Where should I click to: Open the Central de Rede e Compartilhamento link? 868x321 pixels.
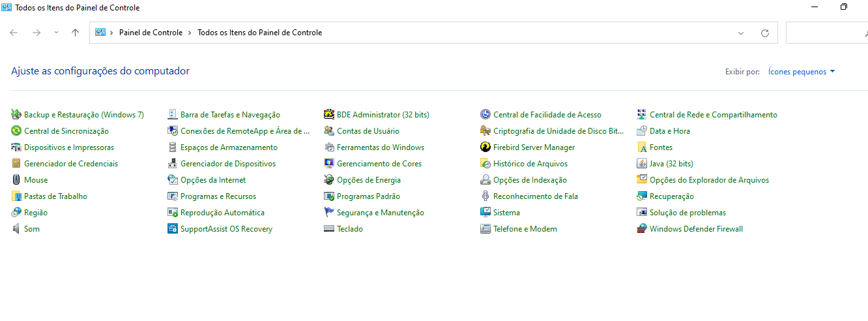[714, 115]
